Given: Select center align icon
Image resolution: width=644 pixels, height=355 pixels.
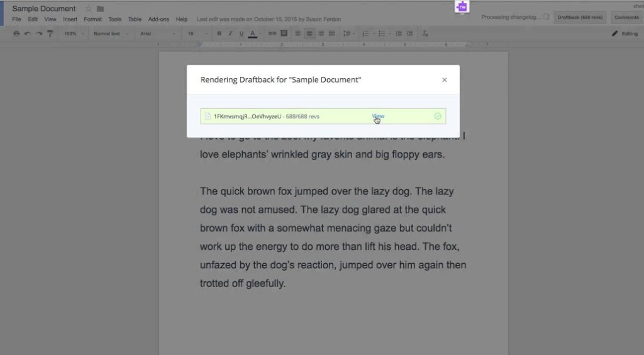Looking at the screenshot, I should [309, 33].
